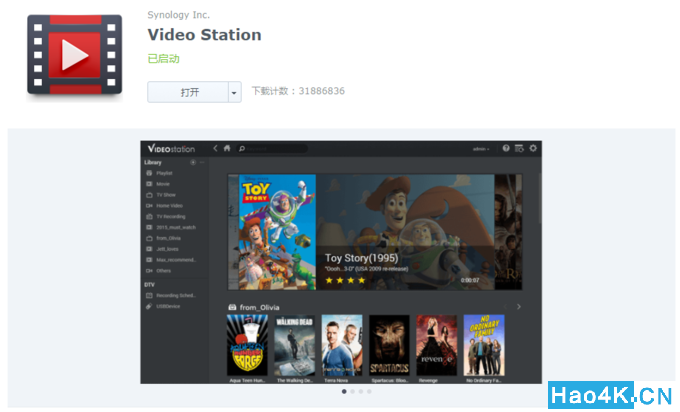Click the from_Olivia section header
Viewport: 680px width, 412px height.
[259, 307]
